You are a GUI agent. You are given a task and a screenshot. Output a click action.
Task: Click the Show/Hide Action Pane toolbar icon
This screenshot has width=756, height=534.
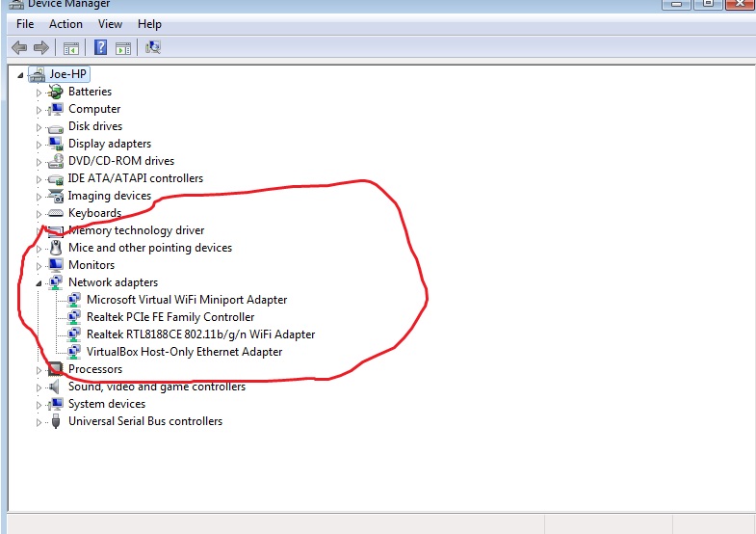[x=123, y=48]
